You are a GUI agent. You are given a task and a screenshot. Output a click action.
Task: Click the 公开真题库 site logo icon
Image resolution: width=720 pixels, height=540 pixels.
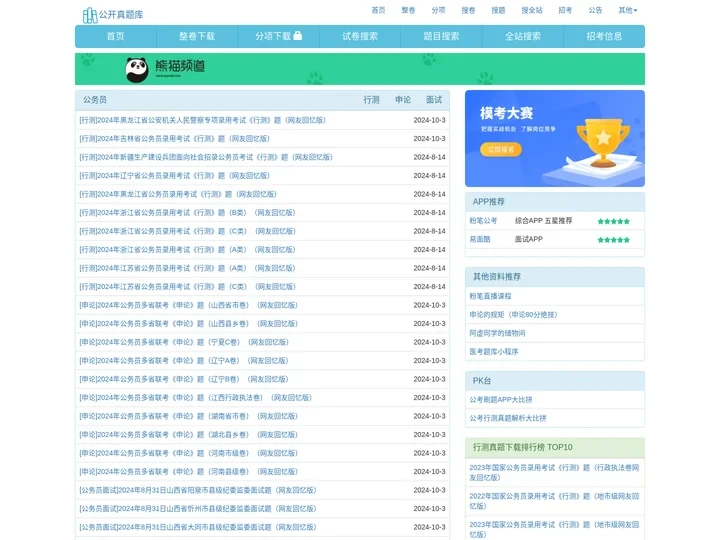click(90, 15)
